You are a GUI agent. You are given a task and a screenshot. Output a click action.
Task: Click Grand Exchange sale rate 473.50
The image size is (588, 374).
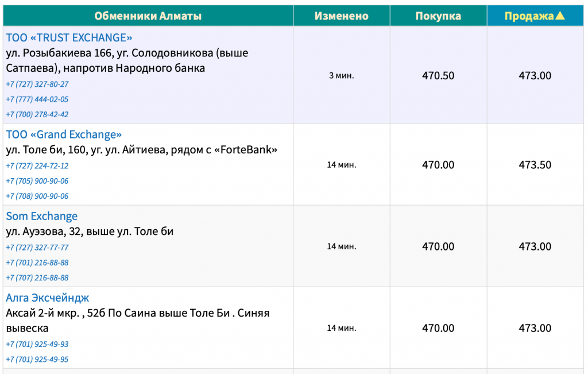[x=535, y=165]
